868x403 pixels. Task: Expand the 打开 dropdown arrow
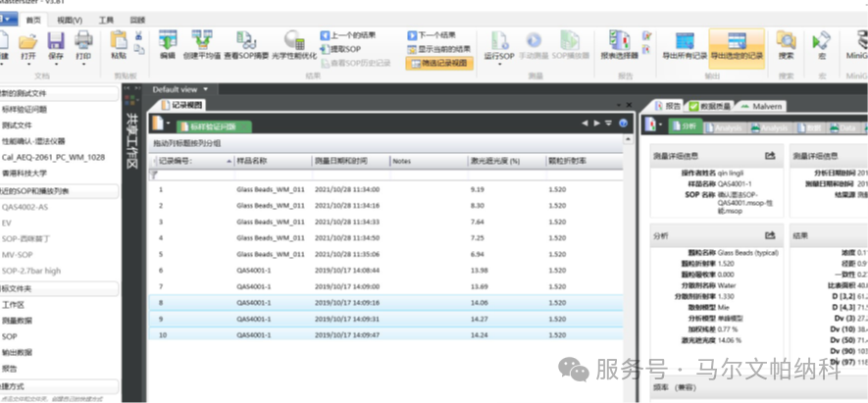tap(28, 64)
